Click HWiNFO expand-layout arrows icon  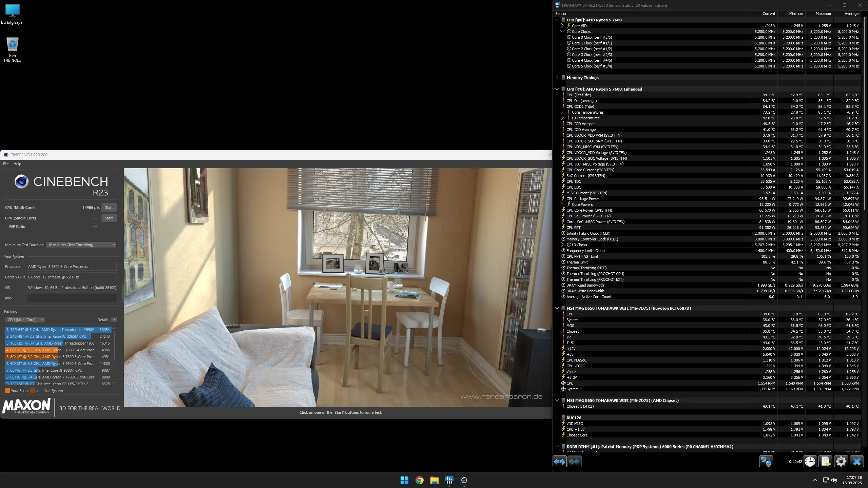[x=559, y=462]
